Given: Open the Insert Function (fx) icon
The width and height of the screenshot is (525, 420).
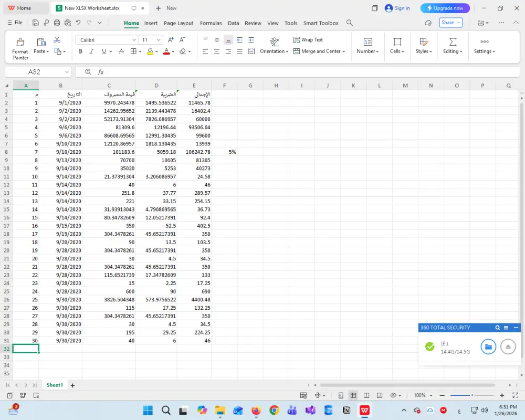Looking at the screenshot, I should tap(100, 72).
